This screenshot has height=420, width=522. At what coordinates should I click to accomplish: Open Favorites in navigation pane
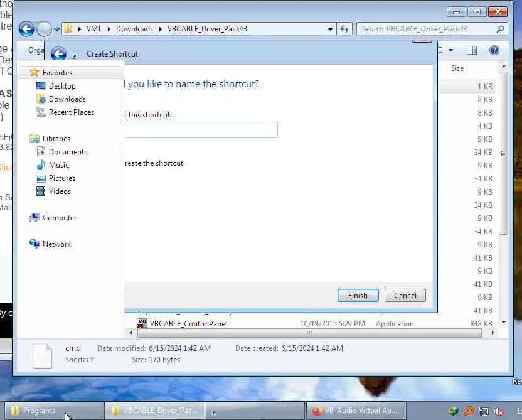point(57,73)
